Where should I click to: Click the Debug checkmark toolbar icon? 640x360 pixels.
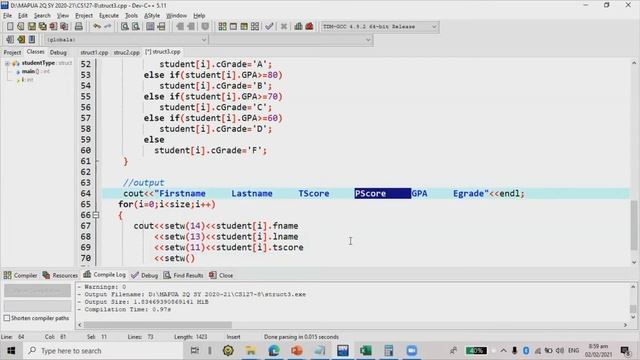(269, 27)
